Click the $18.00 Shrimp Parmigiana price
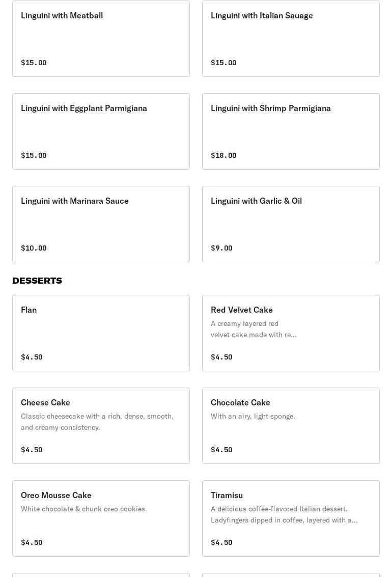This screenshot has height=577, width=392. tap(223, 155)
